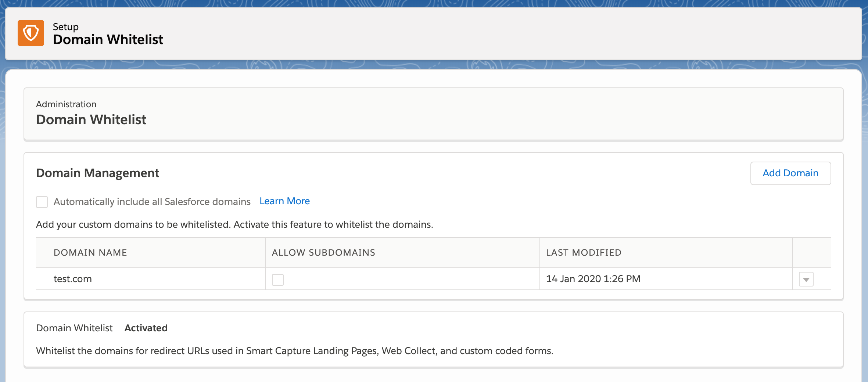Tick Allow Subdomains checkbox for test.com
Viewport: 868px width, 382px height.
(x=278, y=280)
